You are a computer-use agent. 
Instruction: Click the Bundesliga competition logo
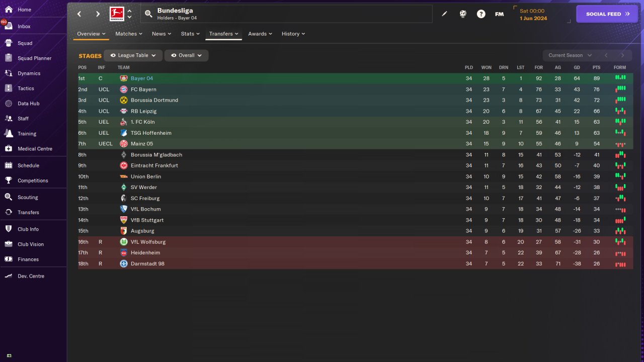pyautogui.click(x=117, y=14)
